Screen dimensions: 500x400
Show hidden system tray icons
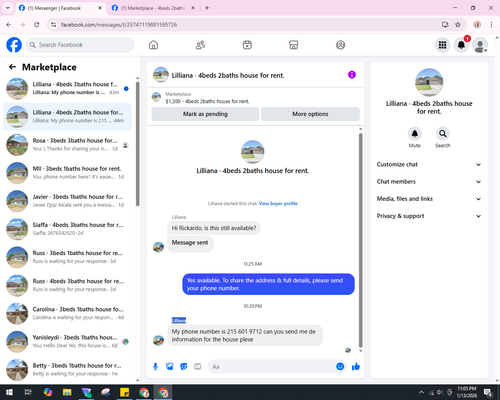pyautogui.click(x=421, y=392)
